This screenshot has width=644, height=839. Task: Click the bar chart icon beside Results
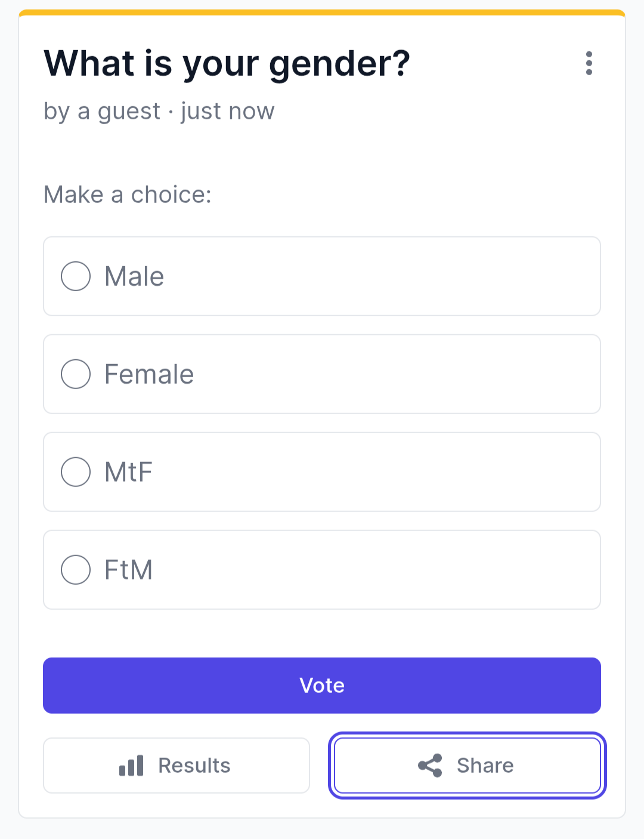point(131,765)
